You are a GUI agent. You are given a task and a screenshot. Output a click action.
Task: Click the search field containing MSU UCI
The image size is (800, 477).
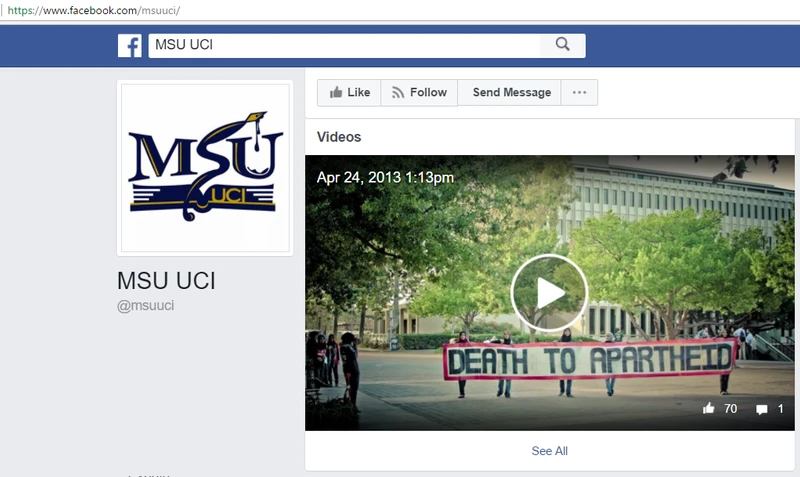click(344, 45)
